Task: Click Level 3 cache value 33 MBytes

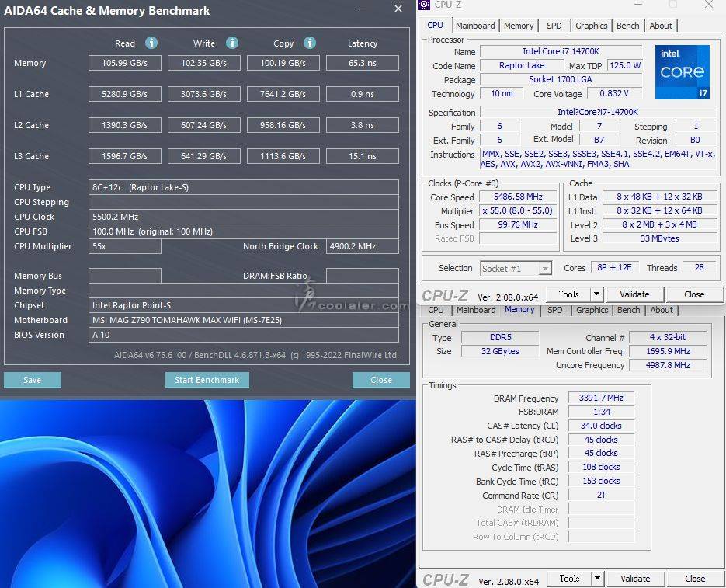Action: (x=659, y=238)
